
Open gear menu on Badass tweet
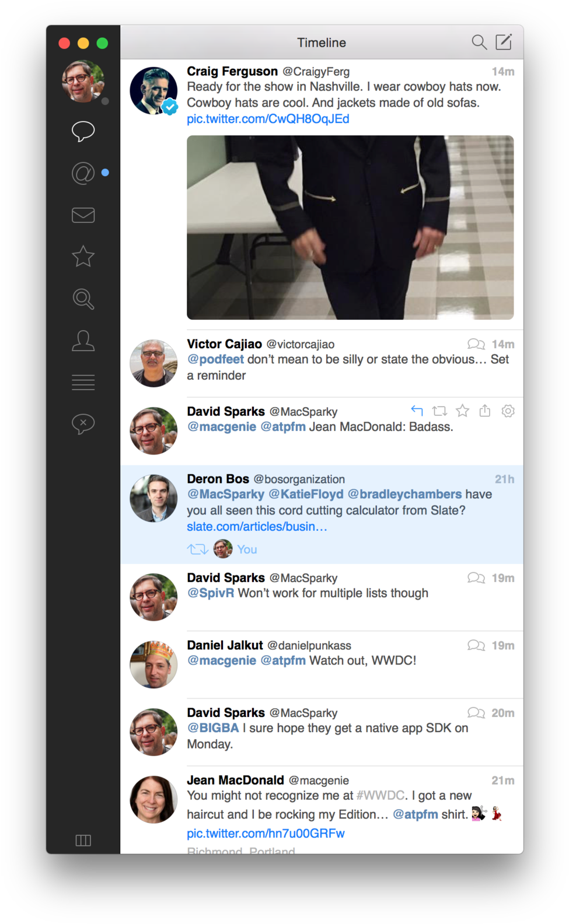(x=508, y=411)
